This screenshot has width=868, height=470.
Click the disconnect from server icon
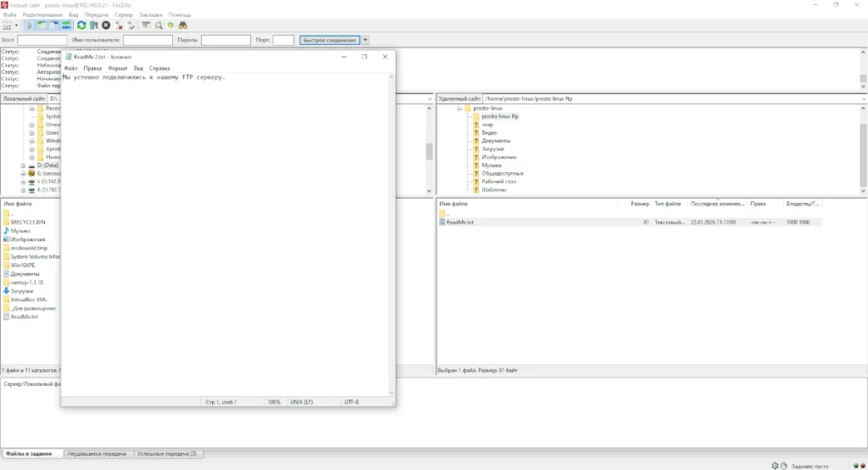point(119,25)
